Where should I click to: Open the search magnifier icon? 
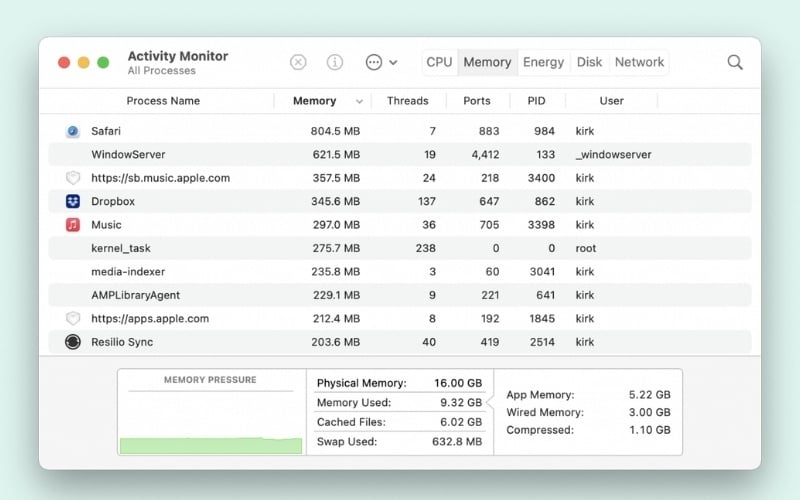click(735, 62)
